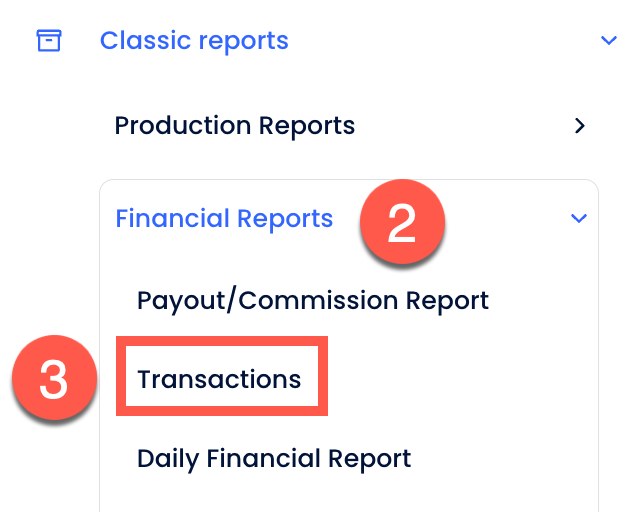Open the Daily Financial Report
Image resolution: width=634 pixels, height=512 pixels.
(273, 458)
